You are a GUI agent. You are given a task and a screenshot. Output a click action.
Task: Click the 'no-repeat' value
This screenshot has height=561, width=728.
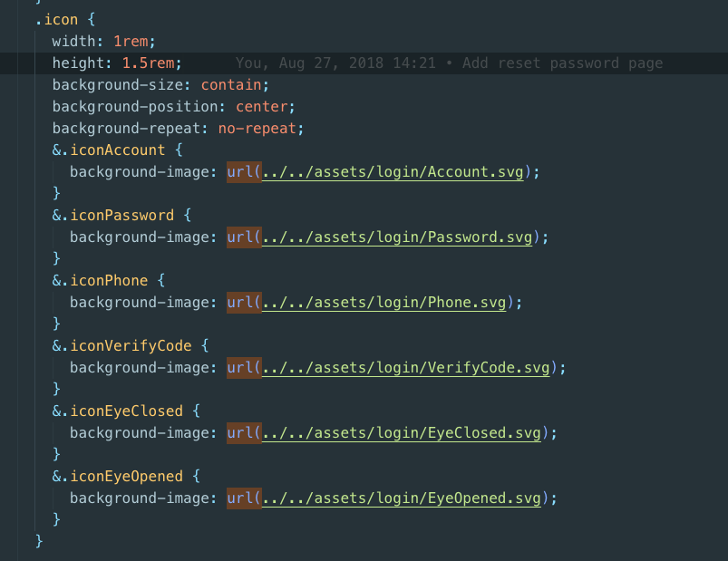[x=257, y=129]
